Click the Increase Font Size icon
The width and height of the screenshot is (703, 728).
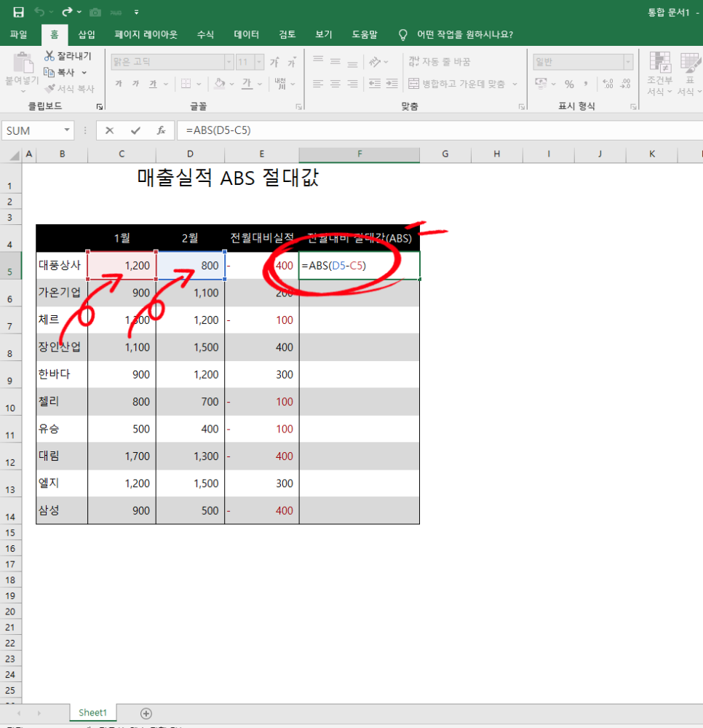[274, 62]
